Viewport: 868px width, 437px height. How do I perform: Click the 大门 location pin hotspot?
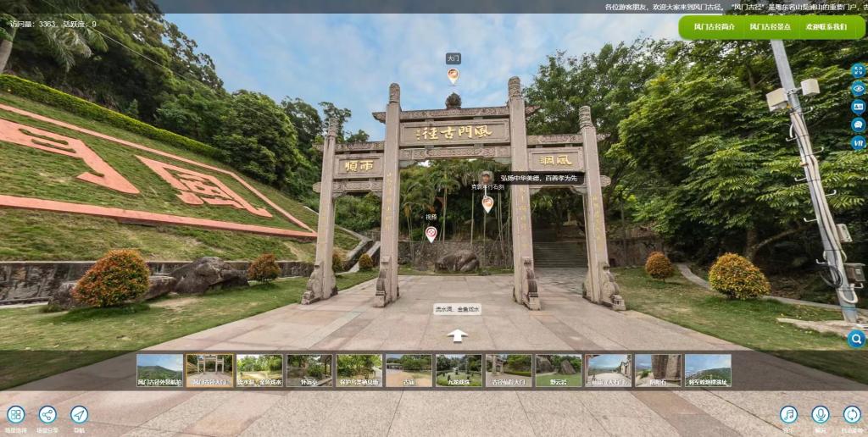[453, 76]
